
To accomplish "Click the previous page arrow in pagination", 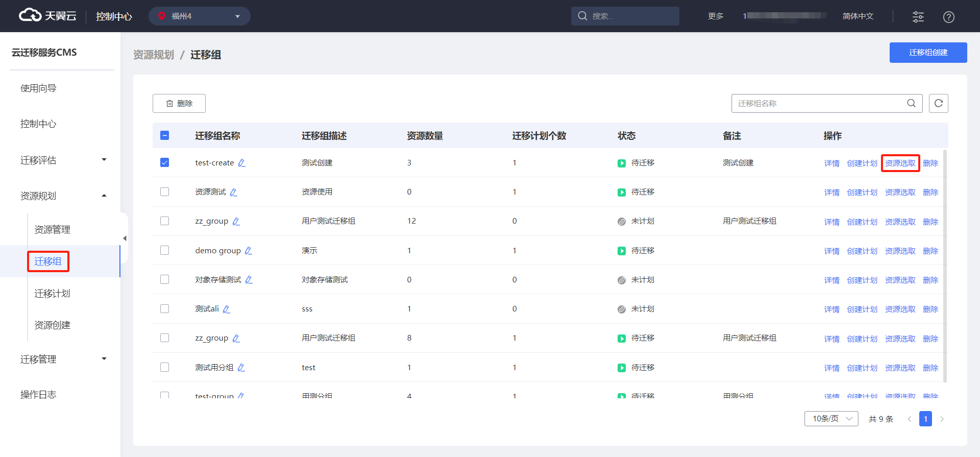I will [x=909, y=419].
